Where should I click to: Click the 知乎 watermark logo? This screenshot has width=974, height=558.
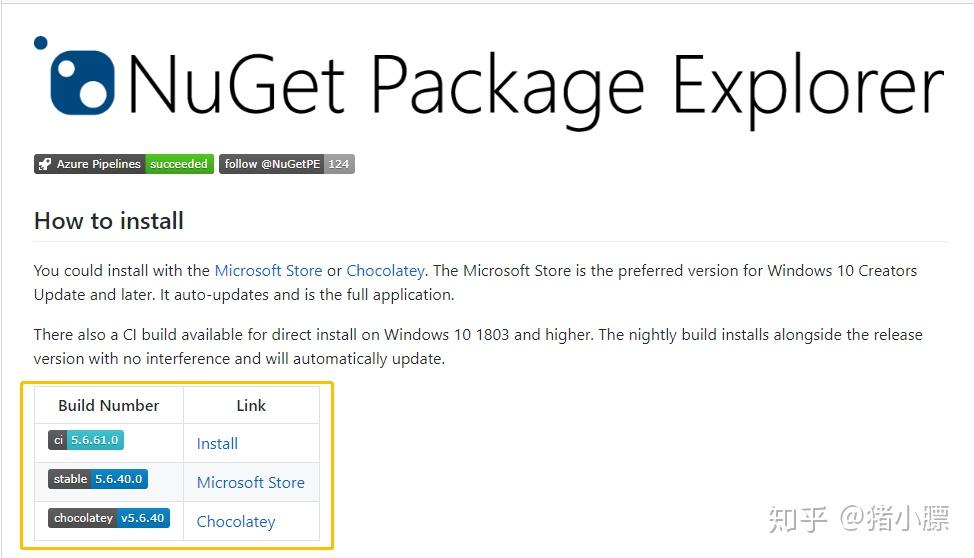tap(799, 519)
